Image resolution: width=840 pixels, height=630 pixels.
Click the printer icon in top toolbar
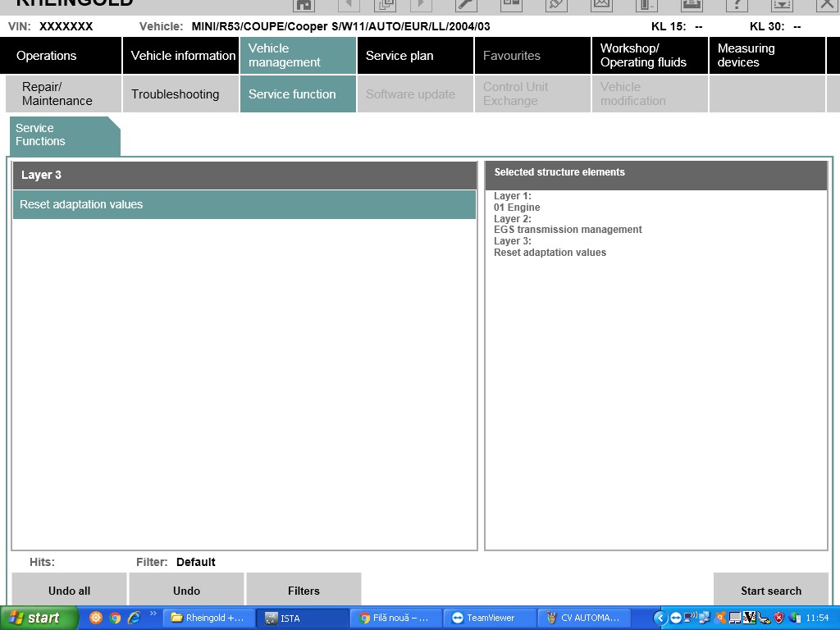point(692,5)
